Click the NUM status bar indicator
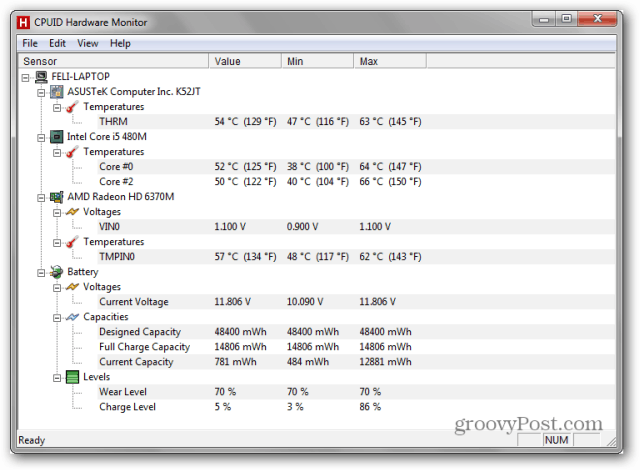Screen dimensions: 640x470 pos(557,440)
